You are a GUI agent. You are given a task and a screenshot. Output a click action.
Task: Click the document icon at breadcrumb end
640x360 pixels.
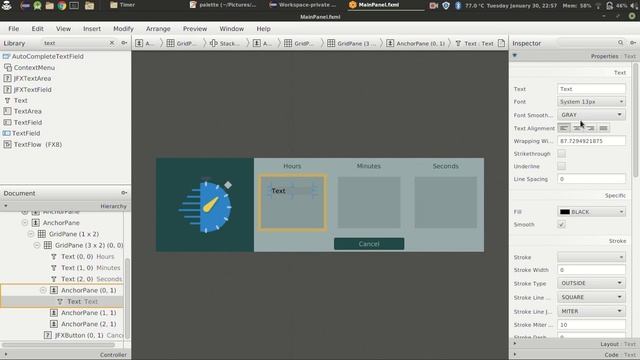[502, 43]
